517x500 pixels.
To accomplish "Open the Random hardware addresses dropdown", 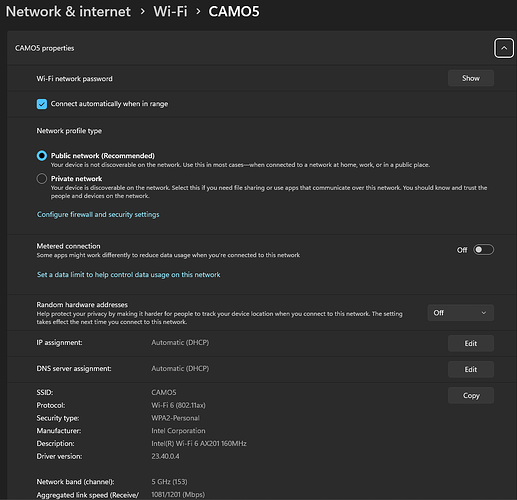I will 461,313.
